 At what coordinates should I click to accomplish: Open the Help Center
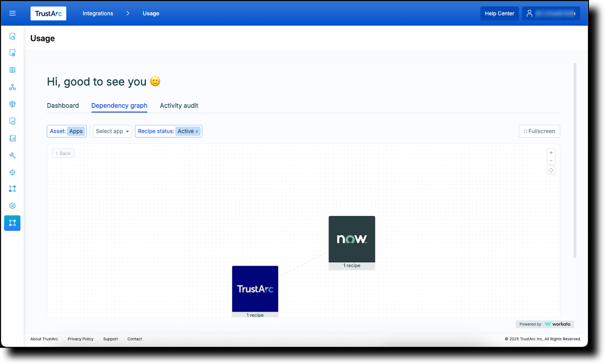[x=499, y=14]
